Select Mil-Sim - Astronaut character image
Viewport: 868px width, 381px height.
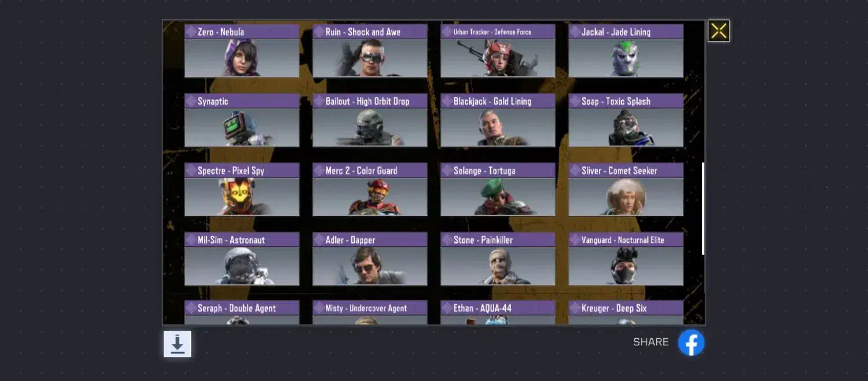pos(242,266)
